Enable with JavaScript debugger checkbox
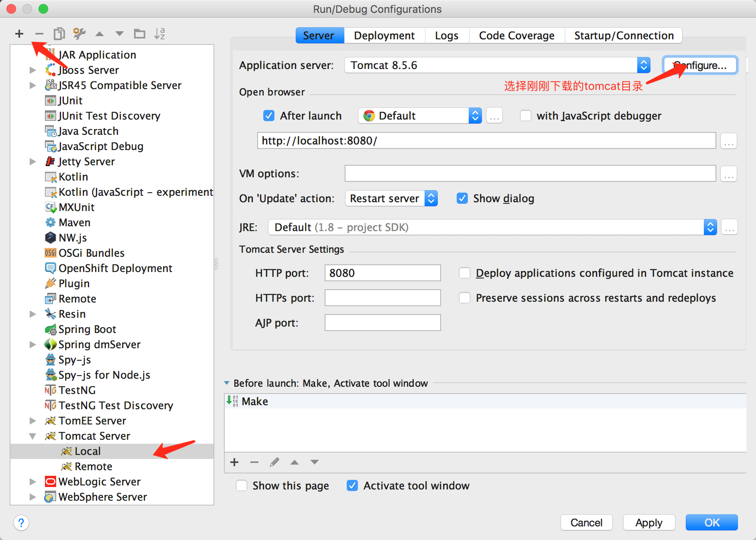This screenshot has height=540, width=756. click(x=526, y=116)
